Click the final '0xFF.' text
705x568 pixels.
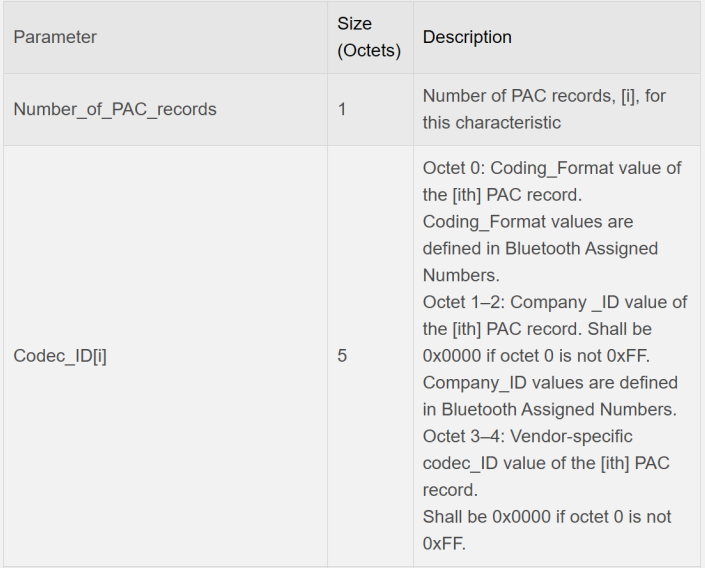(x=444, y=544)
